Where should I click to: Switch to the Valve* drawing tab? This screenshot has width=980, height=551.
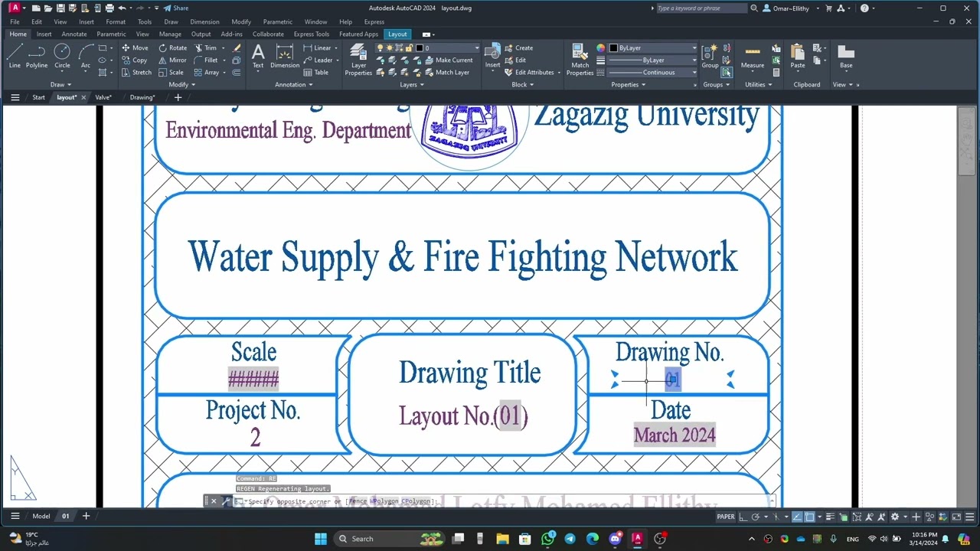pos(103,97)
